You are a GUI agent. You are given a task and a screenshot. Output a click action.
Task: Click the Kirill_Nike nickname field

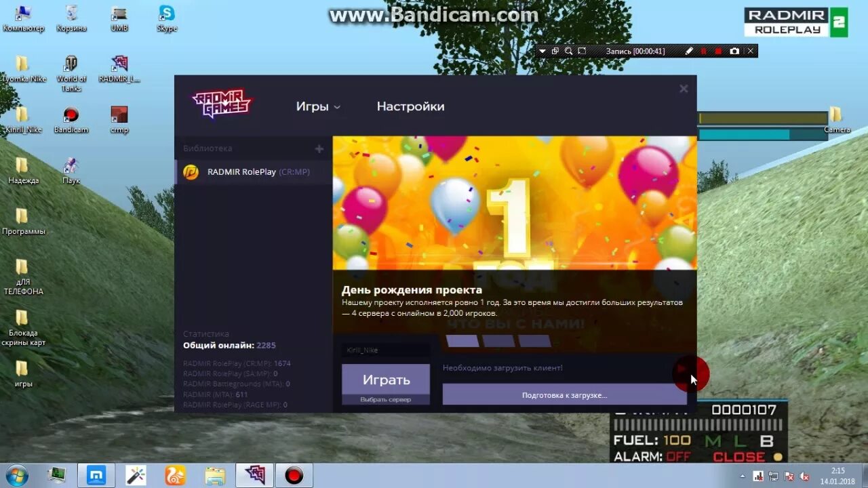click(x=386, y=350)
